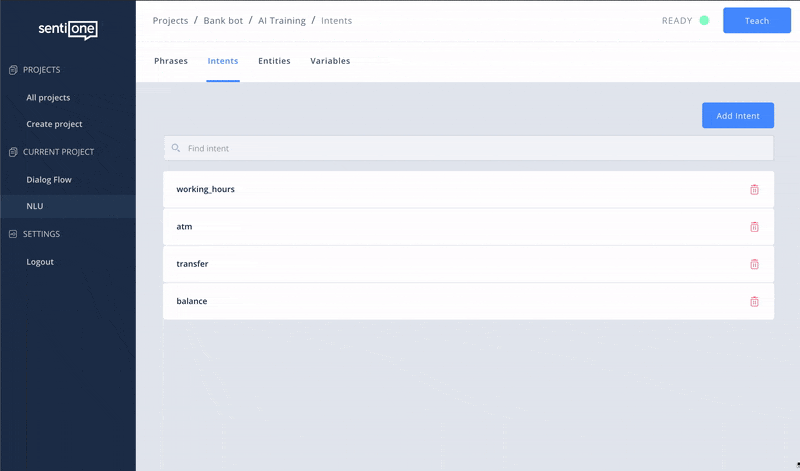
Task: Switch to the Phrases tab
Action: pyautogui.click(x=171, y=61)
